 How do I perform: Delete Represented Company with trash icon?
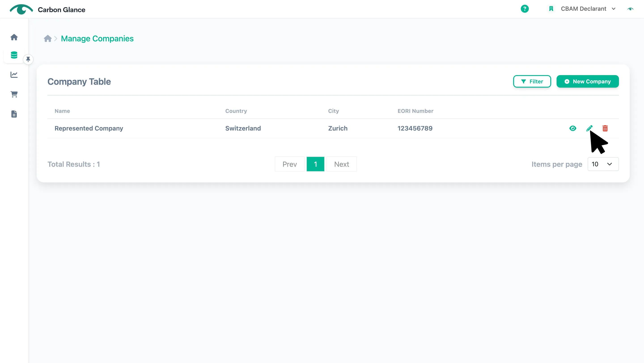[605, 128]
